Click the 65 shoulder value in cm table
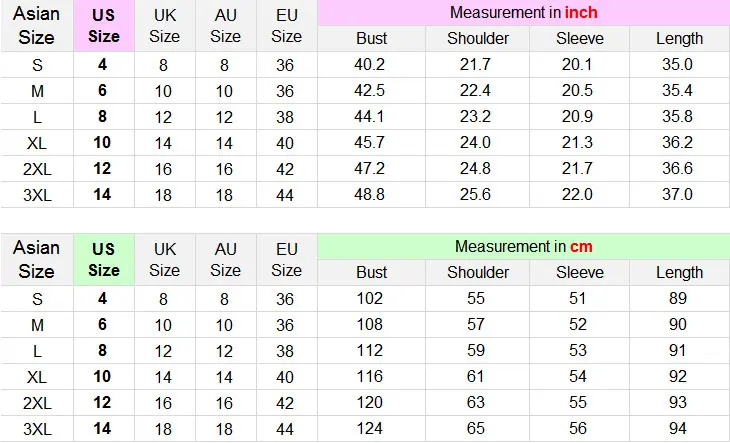The image size is (730, 443). [476, 428]
